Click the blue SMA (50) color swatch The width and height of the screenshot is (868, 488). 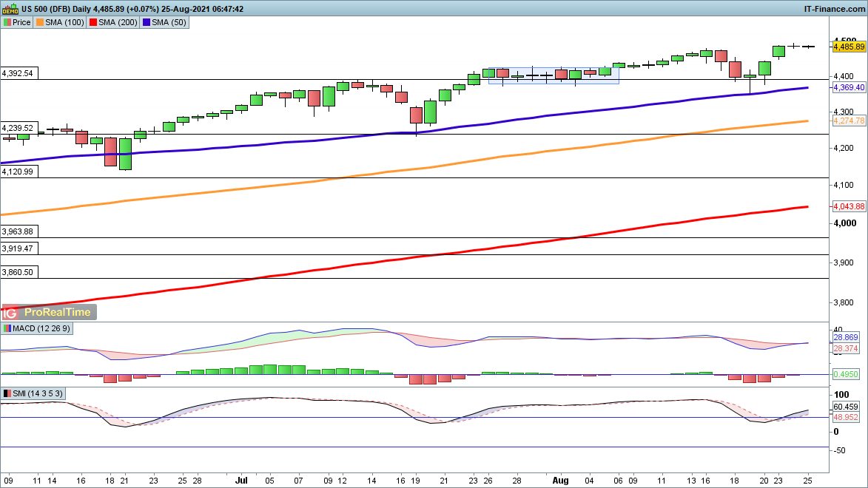(x=147, y=22)
